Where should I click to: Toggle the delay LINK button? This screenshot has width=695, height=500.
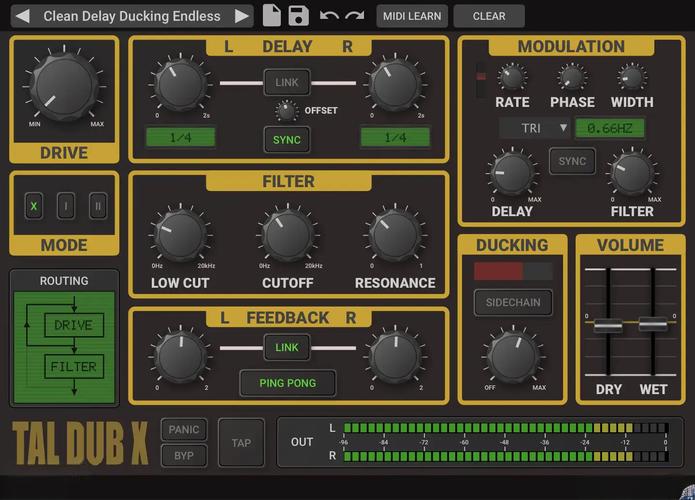click(x=287, y=82)
